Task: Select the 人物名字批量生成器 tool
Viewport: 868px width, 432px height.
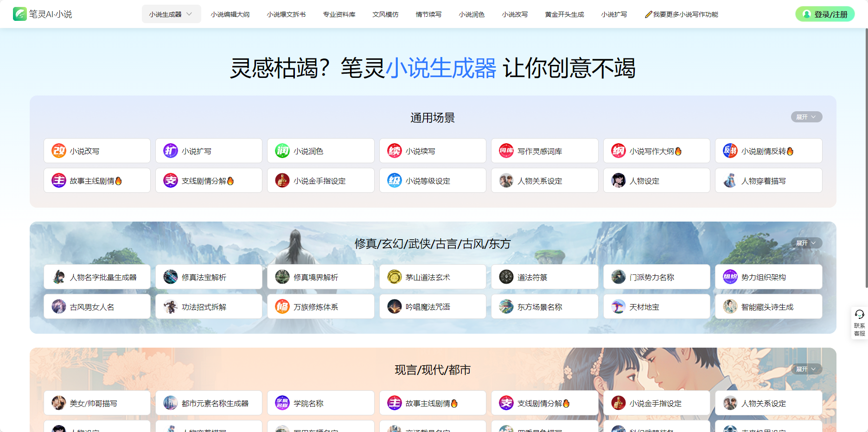Action: [97, 276]
